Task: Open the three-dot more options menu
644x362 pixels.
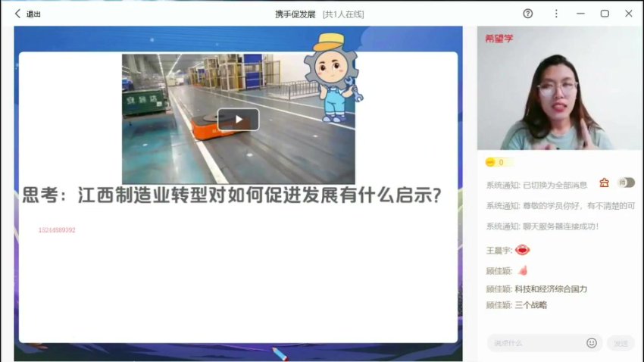Action: pos(556,14)
